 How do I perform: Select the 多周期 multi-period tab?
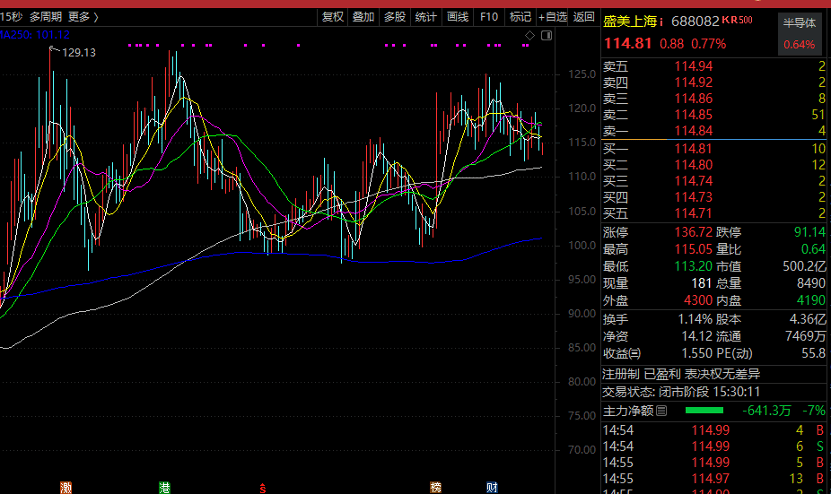46,17
